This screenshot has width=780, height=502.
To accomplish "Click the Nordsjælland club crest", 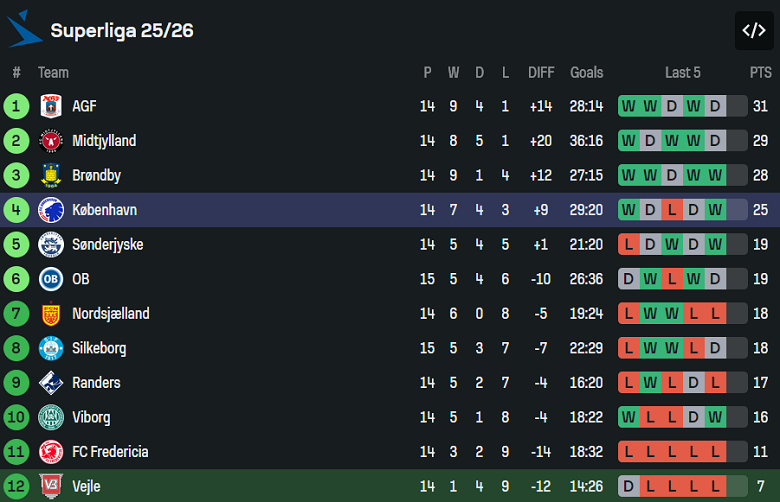I will coord(51,314).
